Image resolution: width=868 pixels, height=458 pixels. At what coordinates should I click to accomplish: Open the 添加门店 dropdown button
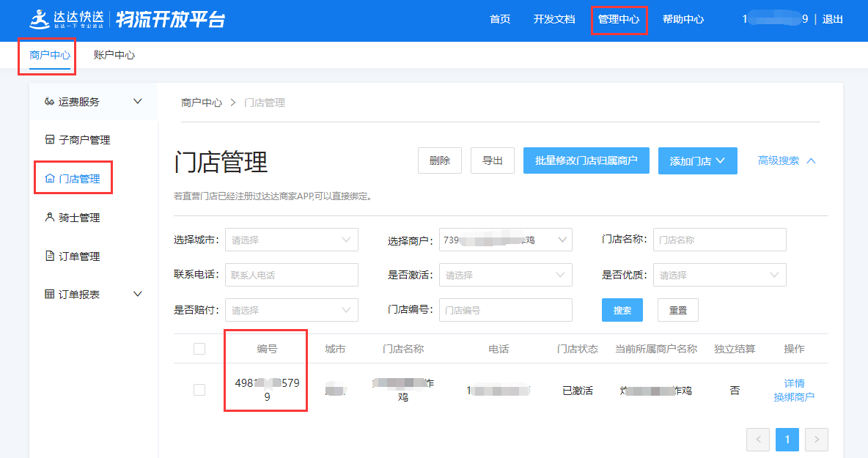697,161
